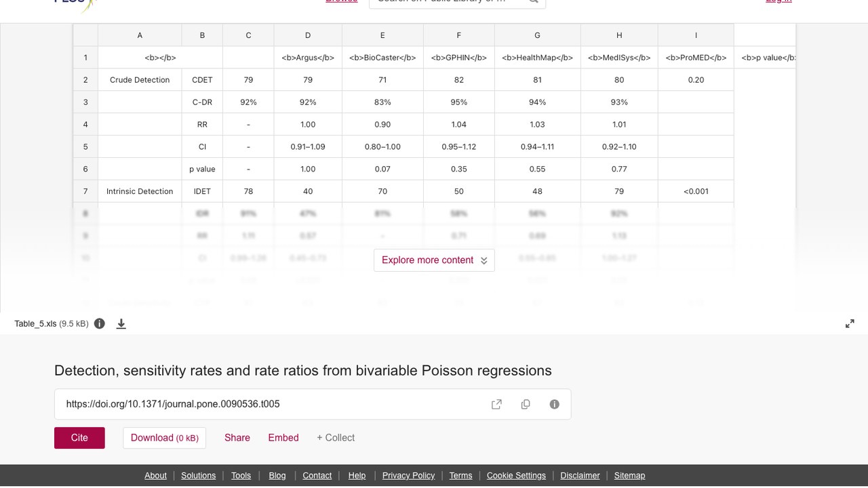Select column header H in the table

[619, 35]
